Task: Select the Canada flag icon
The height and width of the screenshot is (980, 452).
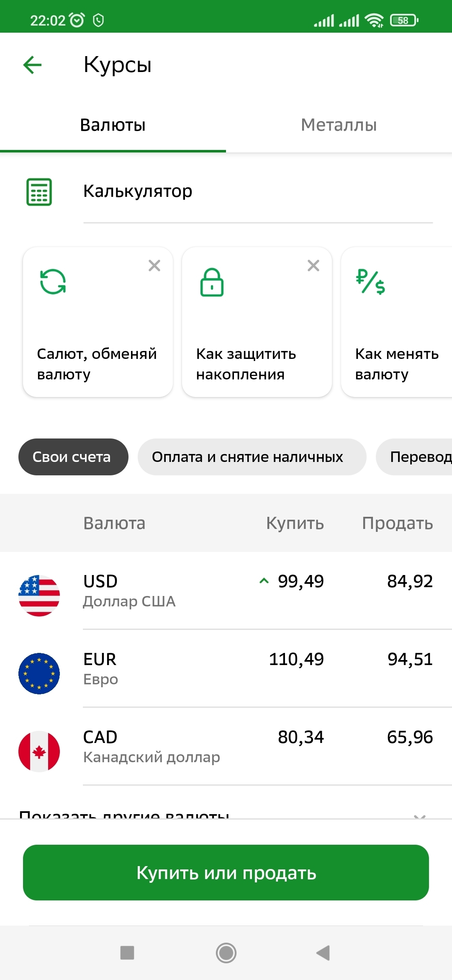Action: pos(39,751)
